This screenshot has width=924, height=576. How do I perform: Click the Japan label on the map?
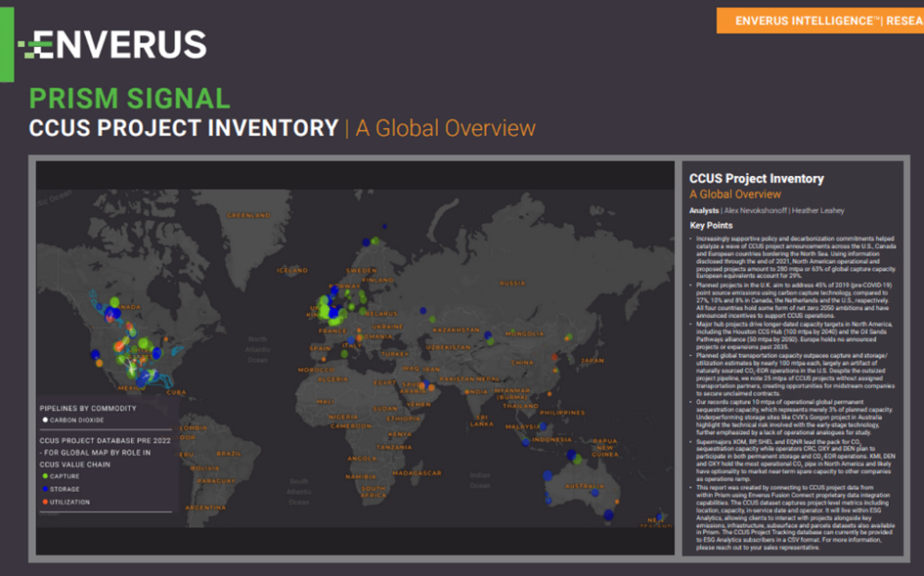point(592,359)
